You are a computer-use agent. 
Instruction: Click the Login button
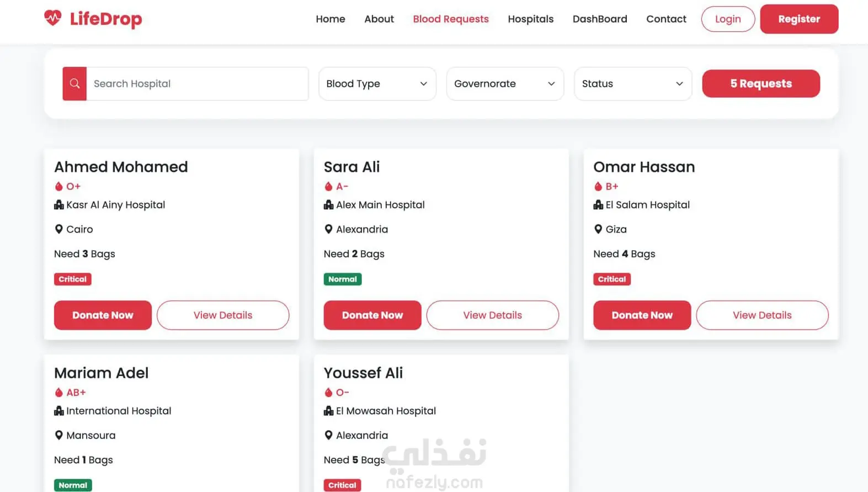(728, 19)
